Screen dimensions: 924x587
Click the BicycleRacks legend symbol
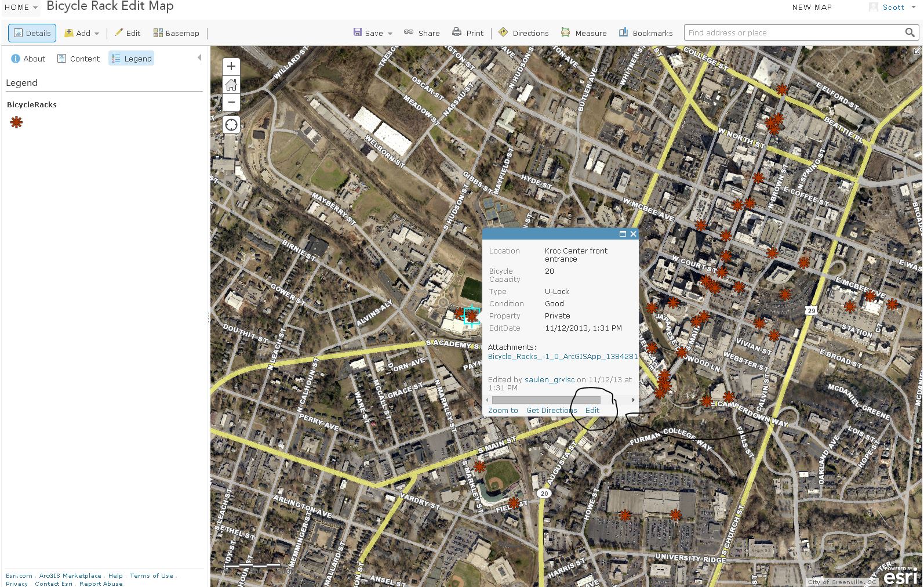pos(16,122)
